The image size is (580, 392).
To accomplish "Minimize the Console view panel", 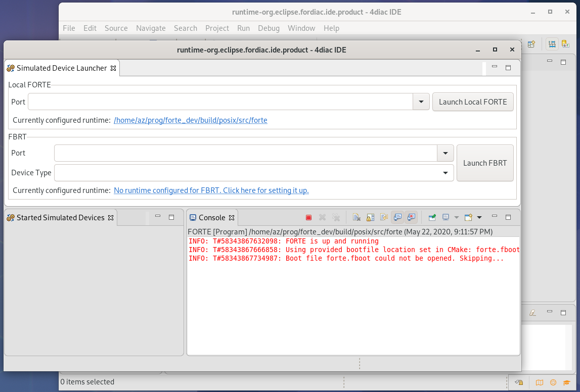I will point(495,217).
